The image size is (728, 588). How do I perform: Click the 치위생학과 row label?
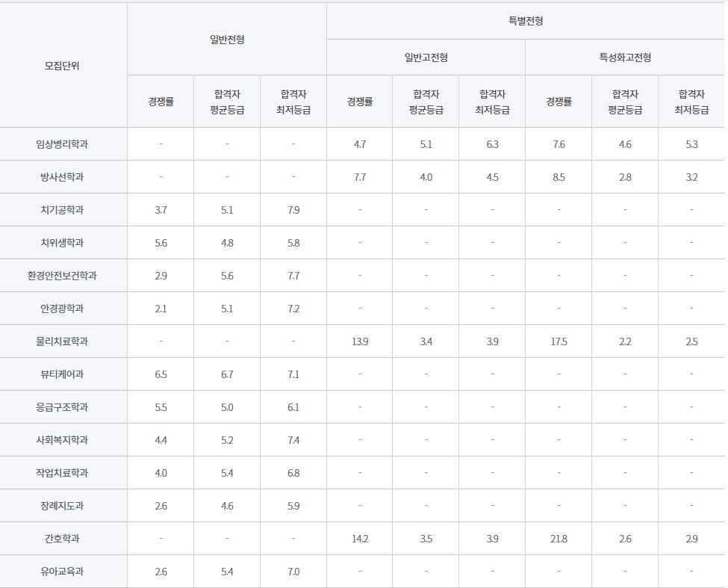pos(62,243)
